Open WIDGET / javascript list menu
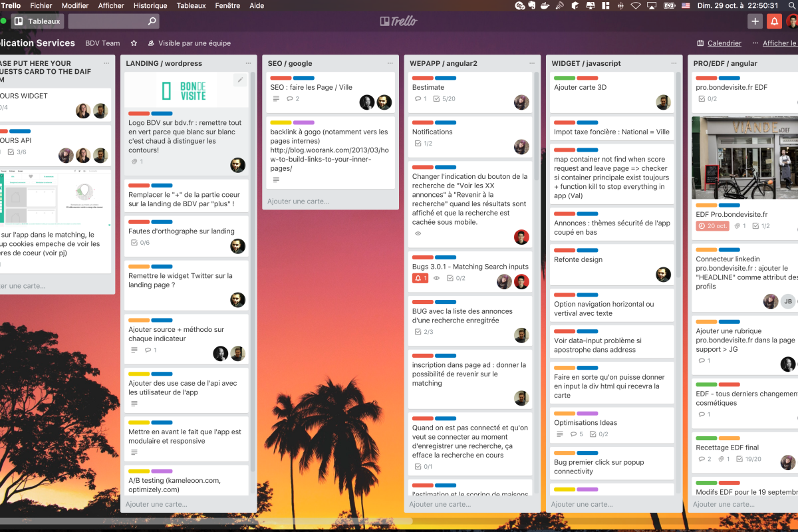798x532 pixels. coord(674,63)
